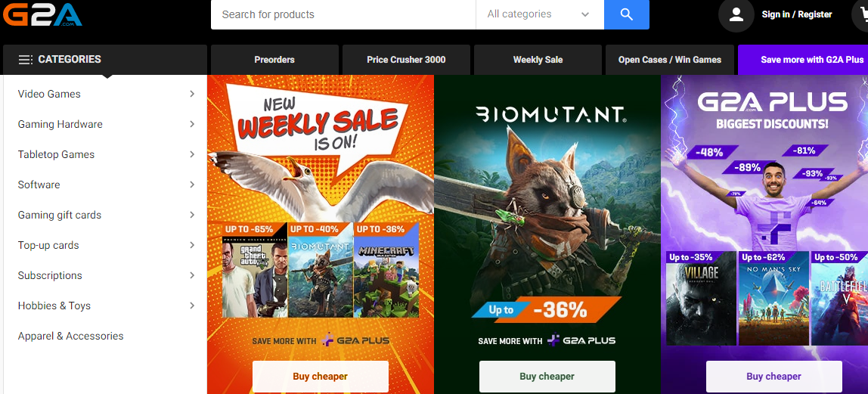
Task: Click the G2A logo
Action: click(x=42, y=14)
